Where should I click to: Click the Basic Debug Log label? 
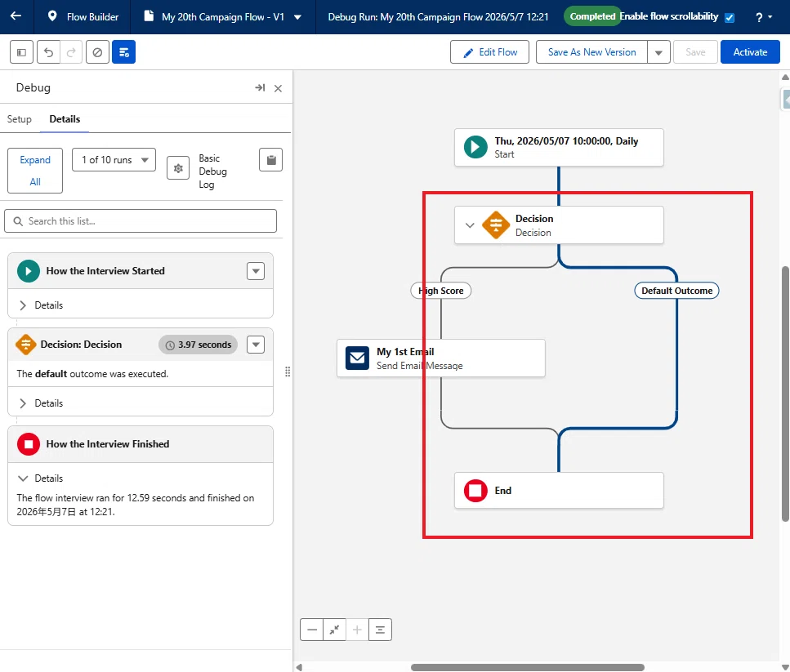pyautogui.click(x=212, y=171)
